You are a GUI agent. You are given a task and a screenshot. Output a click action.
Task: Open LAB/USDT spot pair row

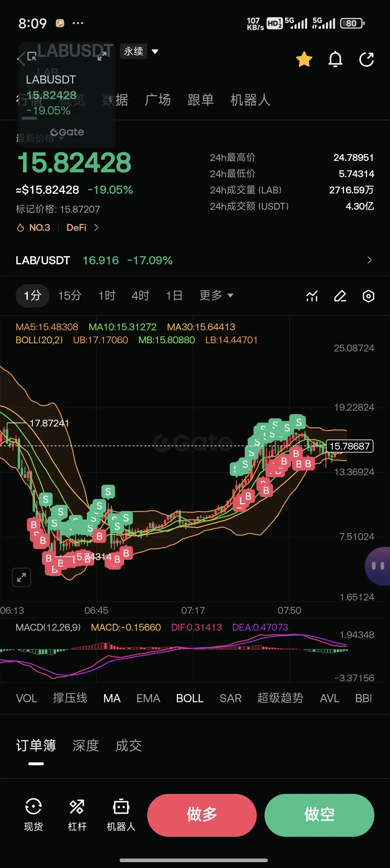pos(195,260)
